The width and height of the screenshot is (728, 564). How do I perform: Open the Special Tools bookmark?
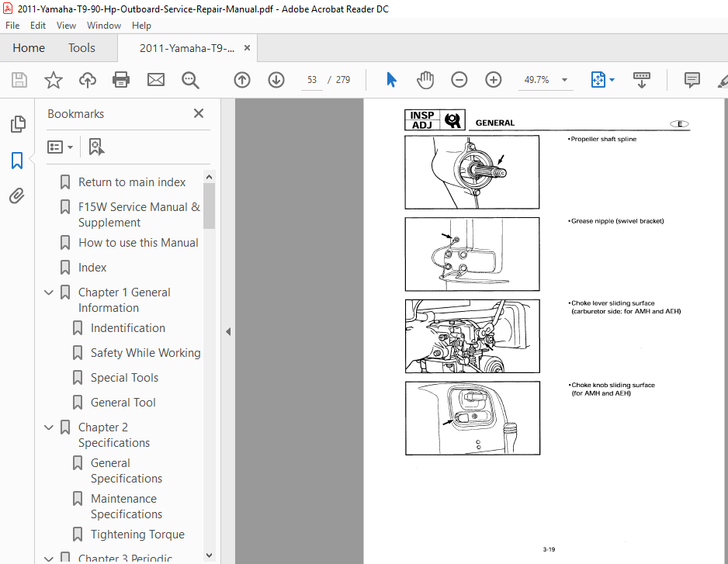point(124,378)
